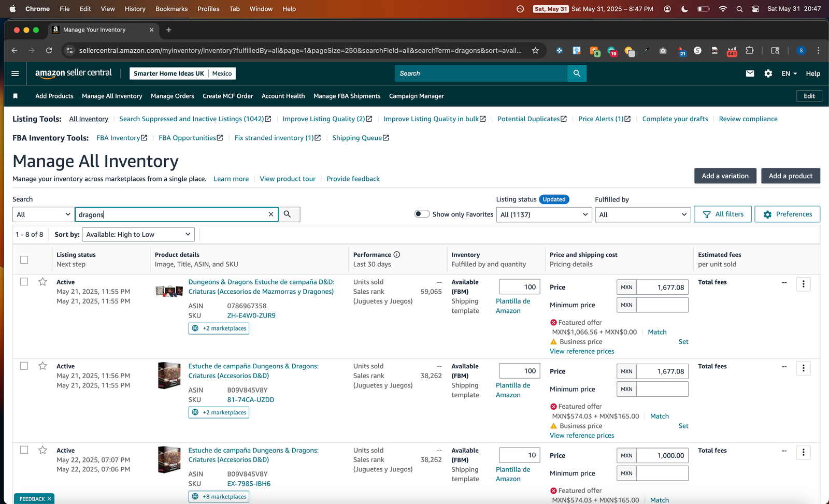
Task: Favorite the EX-798S-IBH6 listing with star
Action: [42, 450]
